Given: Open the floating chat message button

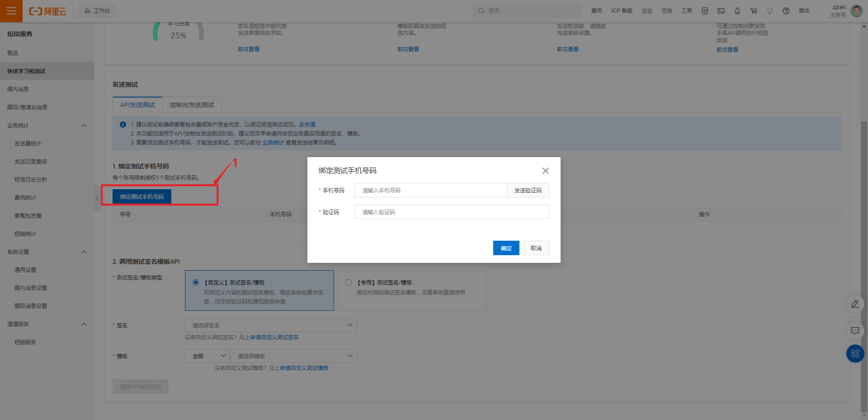Looking at the screenshot, I should click(855, 331).
